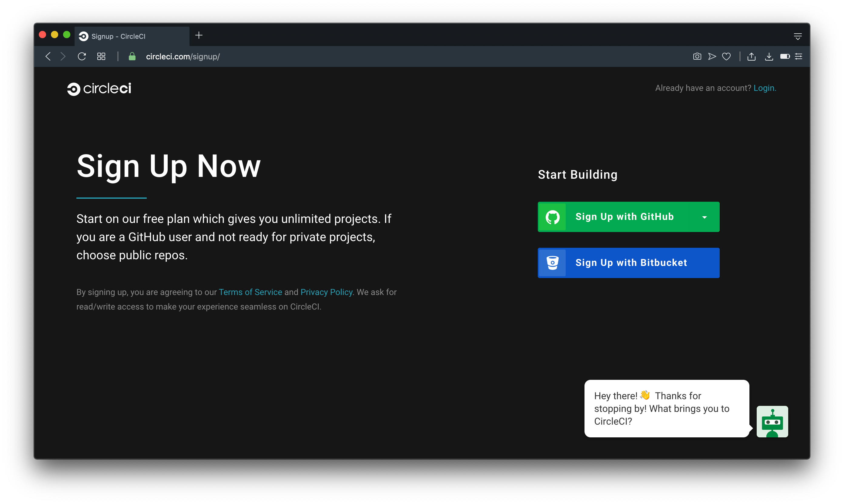This screenshot has width=844, height=504.
Task: Click the circleci.com address bar
Action: [183, 57]
